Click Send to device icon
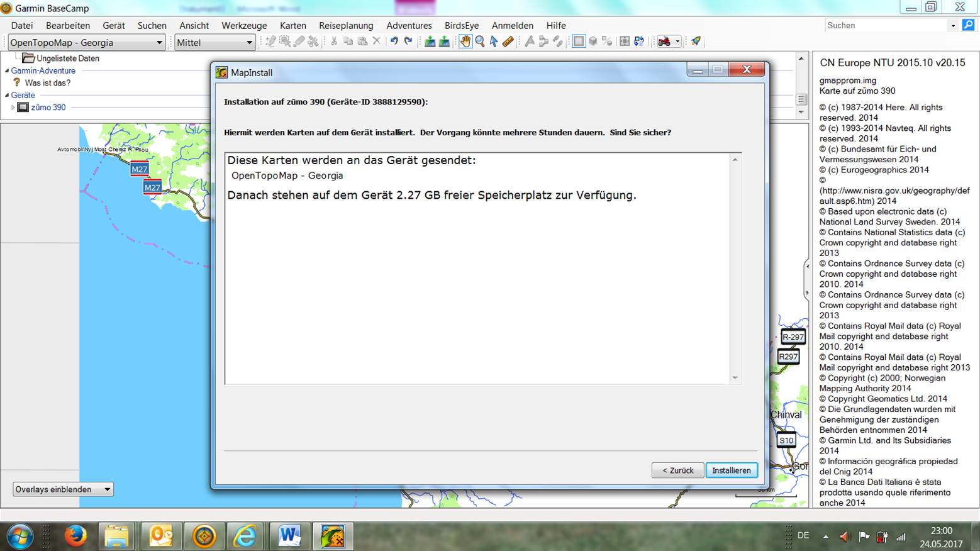 [430, 42]
